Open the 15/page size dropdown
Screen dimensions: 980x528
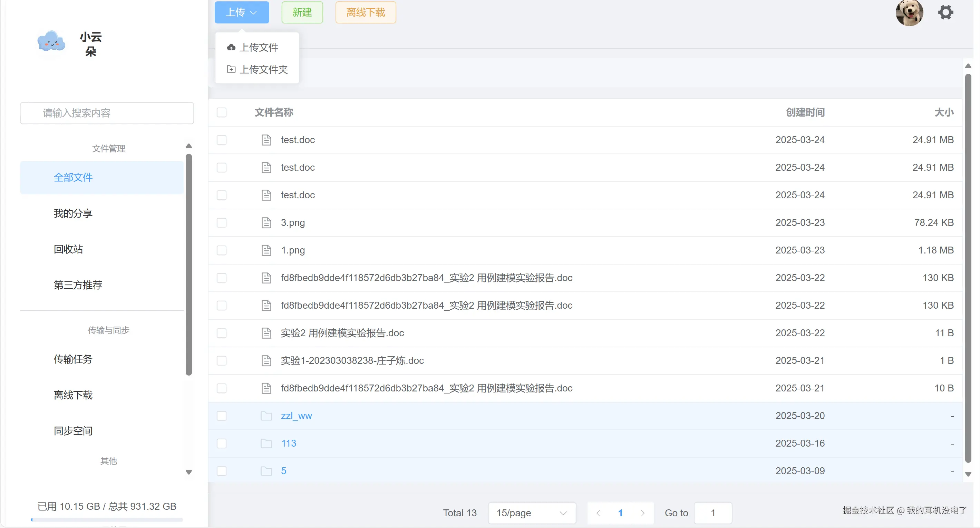click(532, 513)
